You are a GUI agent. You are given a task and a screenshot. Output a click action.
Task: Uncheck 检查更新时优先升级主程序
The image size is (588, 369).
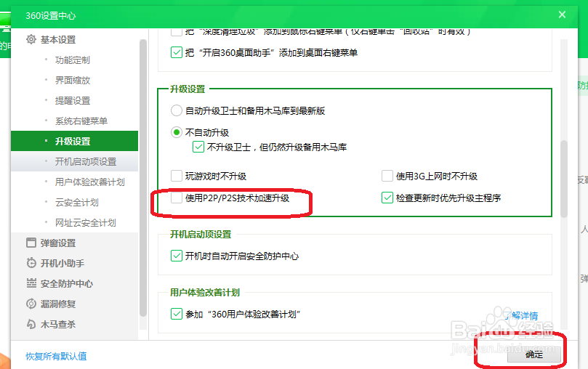(x=387, y=198)
